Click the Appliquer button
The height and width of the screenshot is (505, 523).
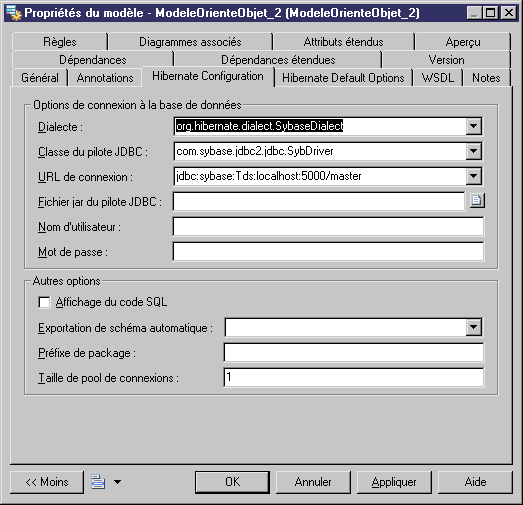click(394, 482)
